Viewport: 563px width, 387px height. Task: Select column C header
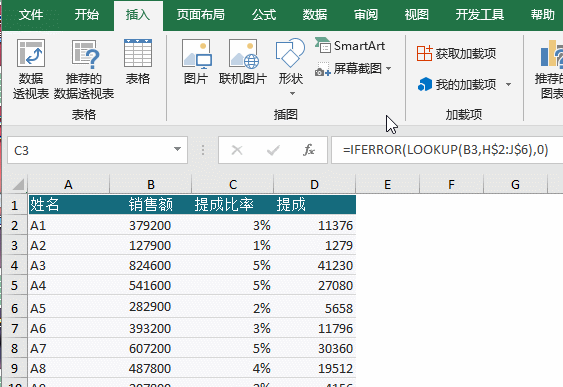(233, 185)
